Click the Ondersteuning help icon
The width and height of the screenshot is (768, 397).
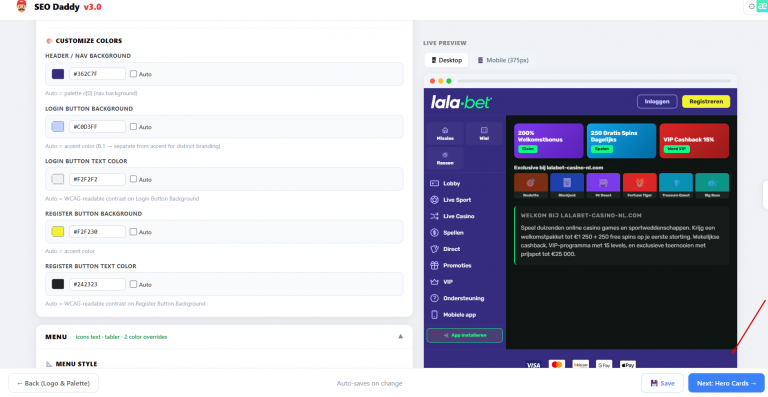(x=434, y=298)
